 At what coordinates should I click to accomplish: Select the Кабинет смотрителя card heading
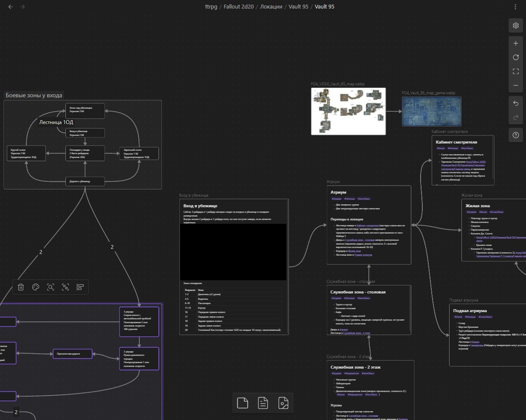[x=456, y=142]
